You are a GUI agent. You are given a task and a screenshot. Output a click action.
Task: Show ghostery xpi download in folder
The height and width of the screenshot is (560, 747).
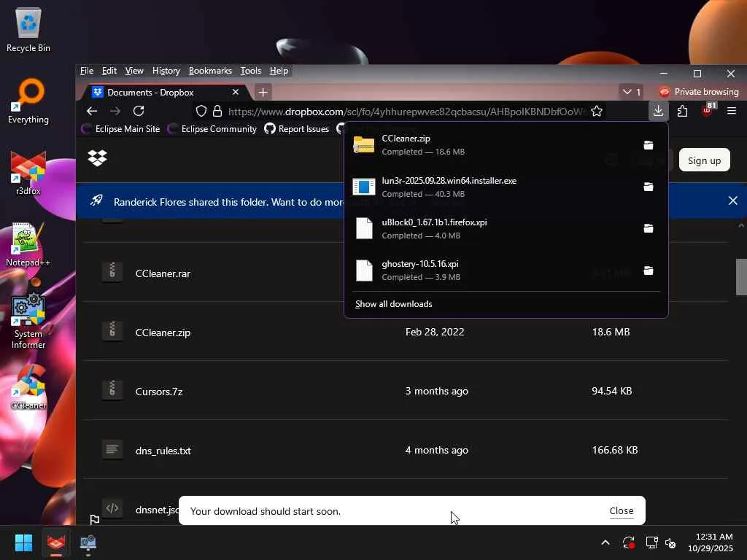tap(648, 271)
